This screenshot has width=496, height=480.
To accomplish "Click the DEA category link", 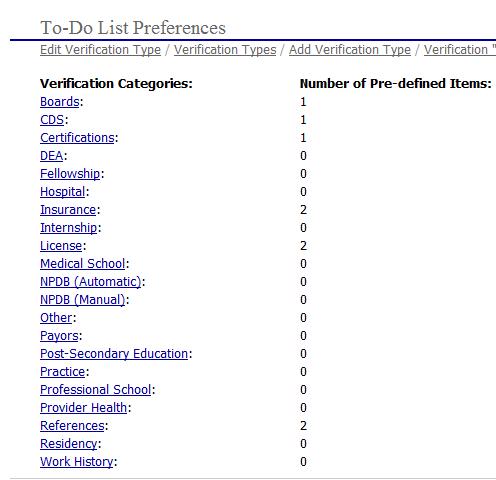I will [52, 156].
